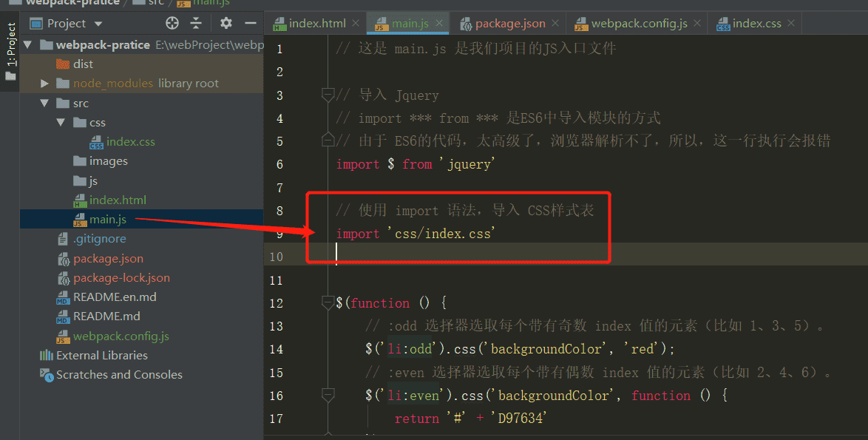Click the 'red' string on line 14
868x440 pixels.
point(642,349)
